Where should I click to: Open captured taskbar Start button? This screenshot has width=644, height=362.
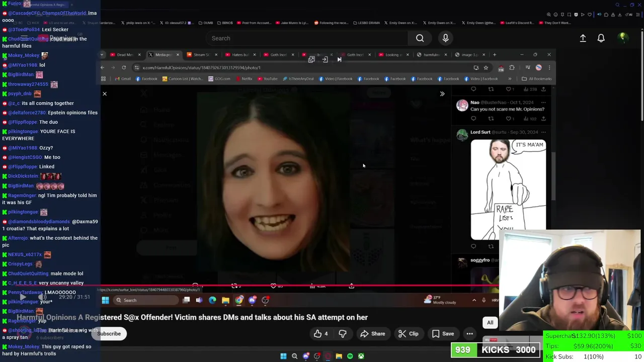tap(105, 300)
